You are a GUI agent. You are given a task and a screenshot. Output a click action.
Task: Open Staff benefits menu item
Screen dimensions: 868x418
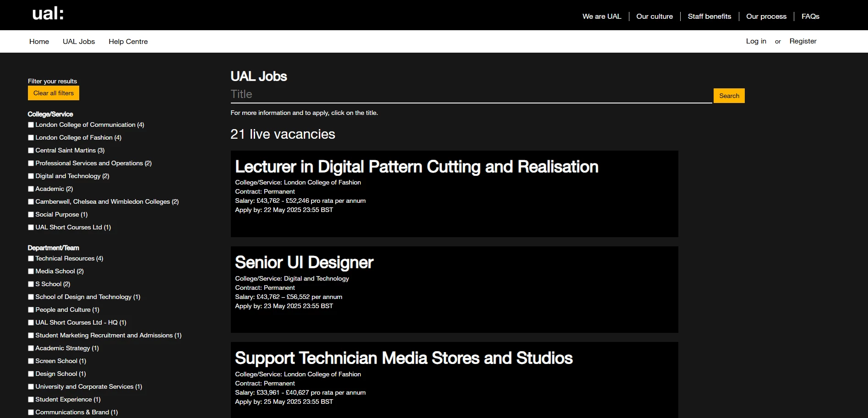710,16
